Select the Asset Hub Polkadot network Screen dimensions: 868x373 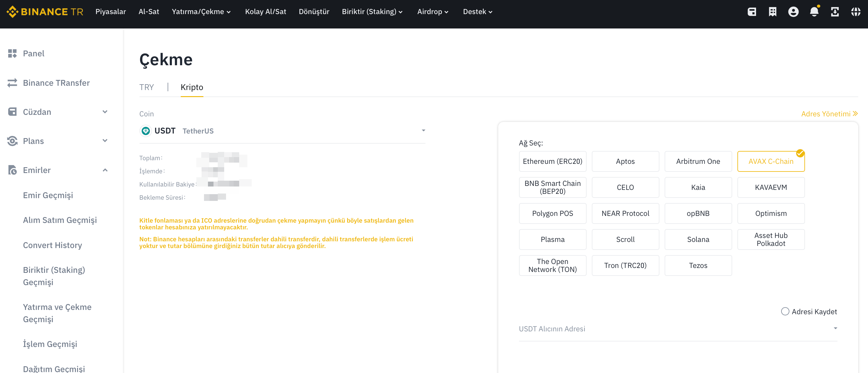[771, 239]
